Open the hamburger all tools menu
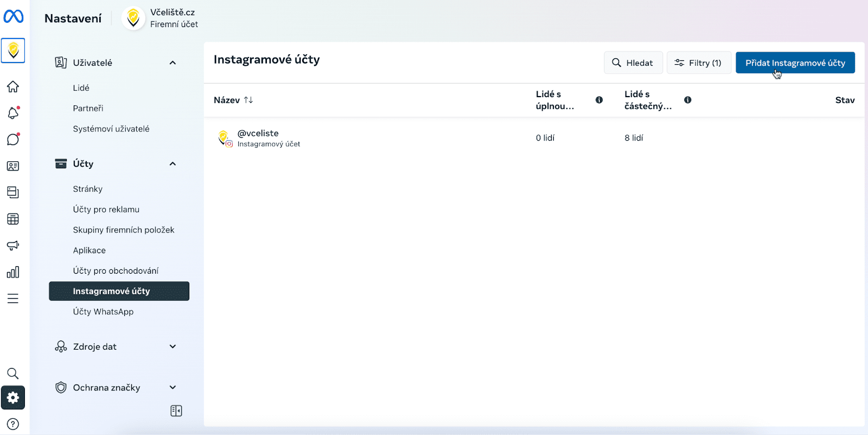The image size is (868, 435). click(x=13, y=299)
